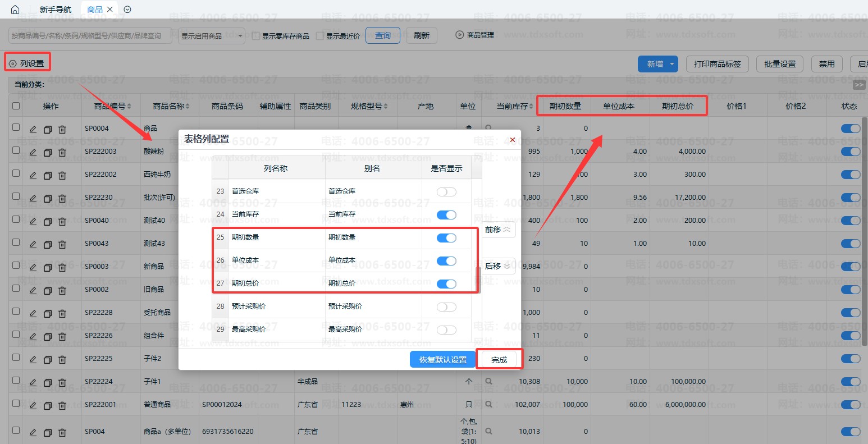This screenshot has width=868, height=444.
Task: Expand the 新增 button dropdown arrow
Action: [672, 64]
